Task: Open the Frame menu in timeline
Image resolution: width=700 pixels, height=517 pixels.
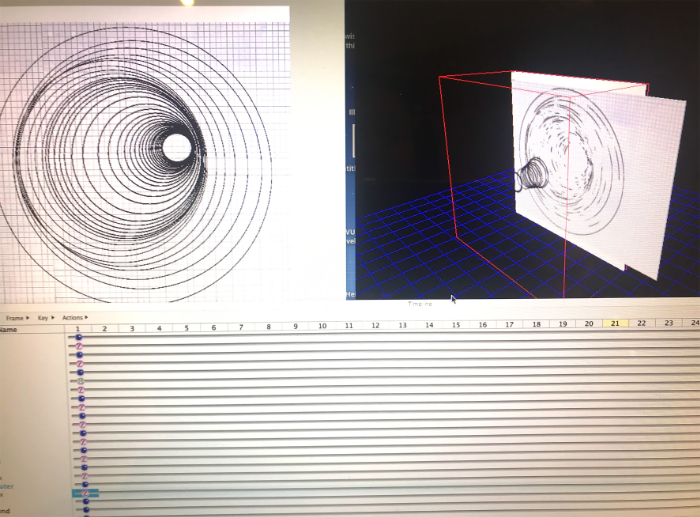Action: point(16,317)
